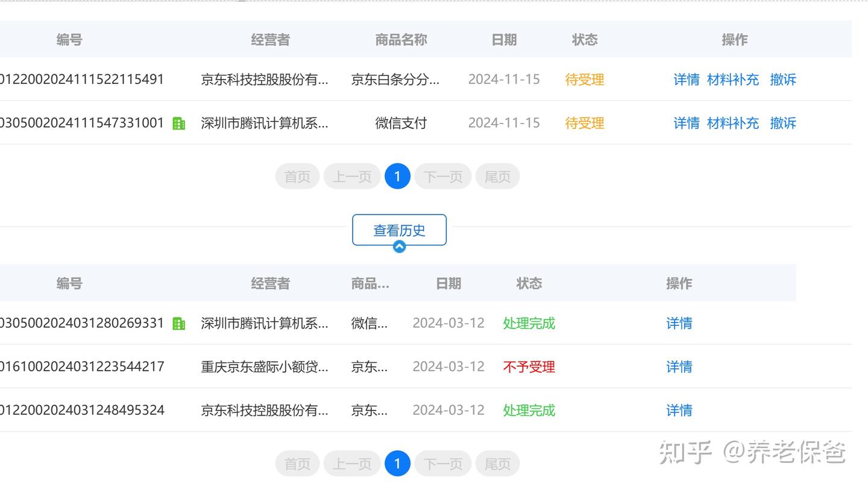Click 下一页 in the upper pagination
This screenshot has height=487, width=868.
coord(443,177)
